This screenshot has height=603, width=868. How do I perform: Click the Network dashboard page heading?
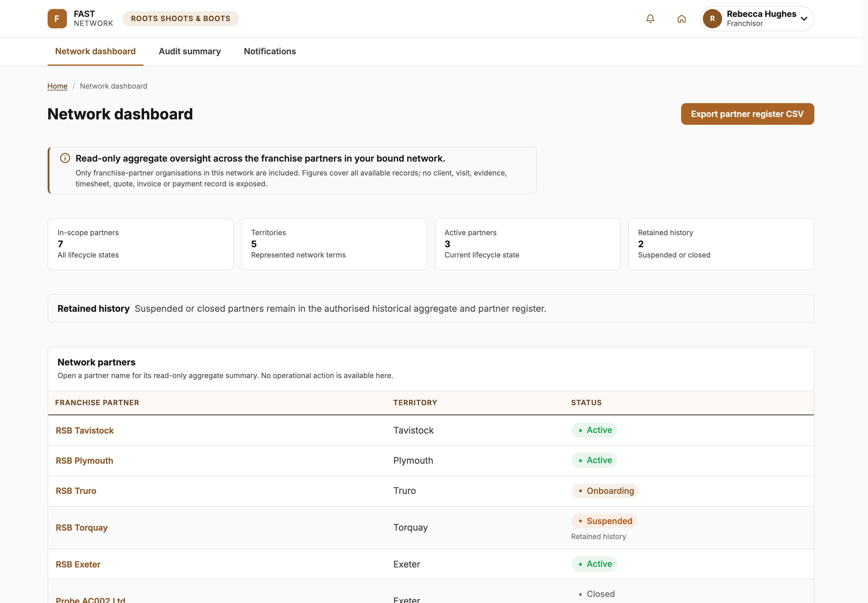(120, 114)
